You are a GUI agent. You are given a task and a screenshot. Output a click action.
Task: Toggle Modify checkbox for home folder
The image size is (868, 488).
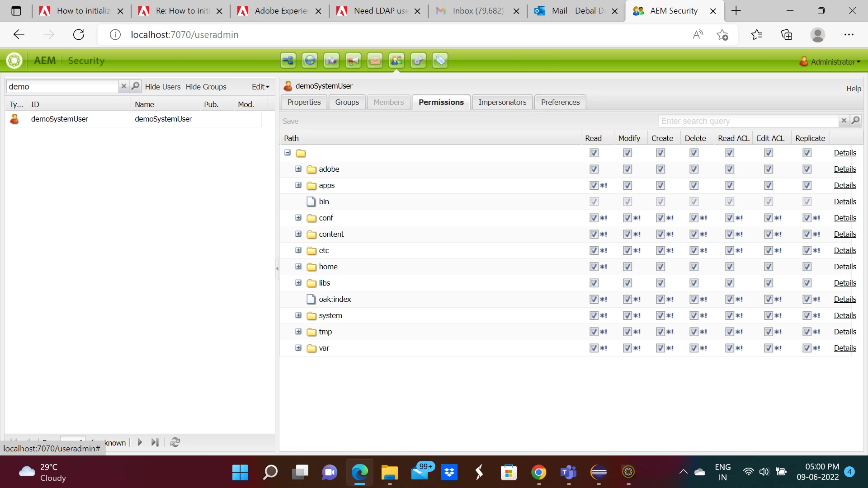[627, 267]
